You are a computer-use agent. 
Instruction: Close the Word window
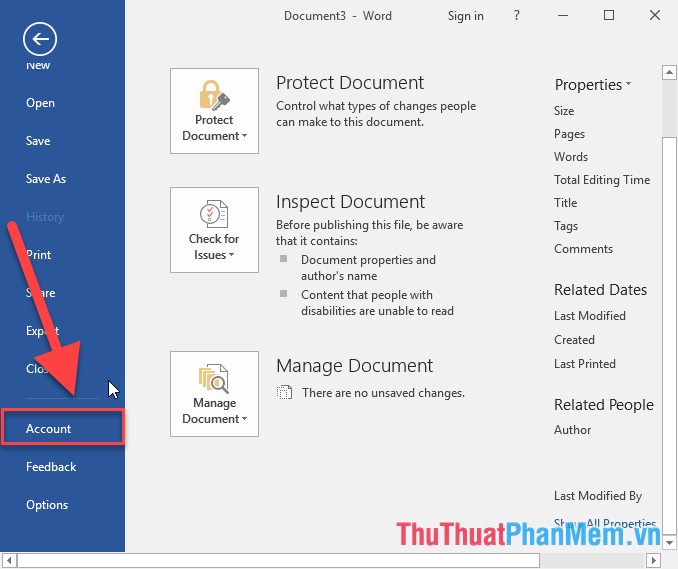[655, 16]
